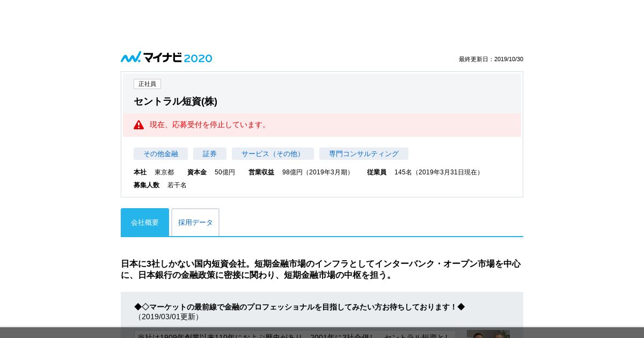Switch to the 会社概要 tab
Viewport: 644px width, 338px height.
click(145, 222)
